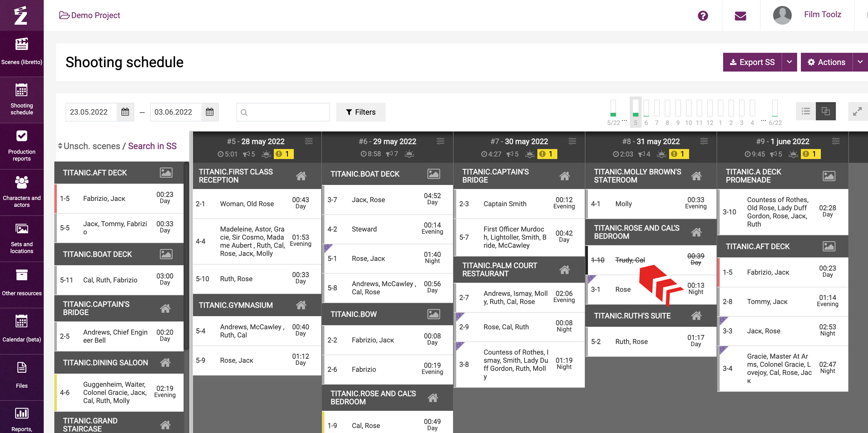Switch to board view layout
868x433 pixels.
click(826, 111)
